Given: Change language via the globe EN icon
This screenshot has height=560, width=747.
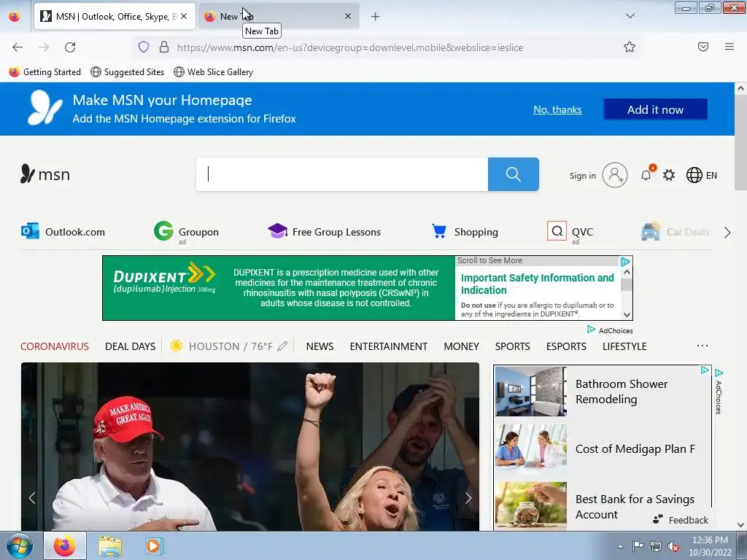Looking at the screenshot, I should tap(702, 175).
